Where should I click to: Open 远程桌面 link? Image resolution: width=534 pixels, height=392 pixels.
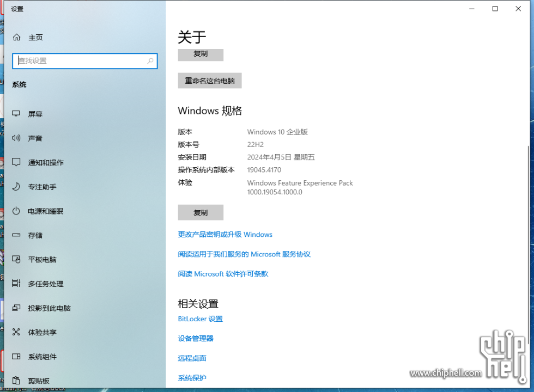[x=192, y=358]
